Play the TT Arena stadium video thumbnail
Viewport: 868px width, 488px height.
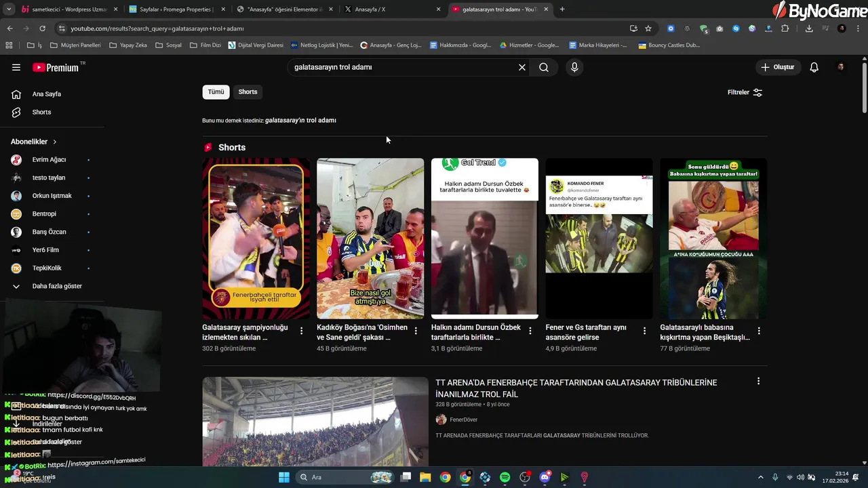pos(315,422)
